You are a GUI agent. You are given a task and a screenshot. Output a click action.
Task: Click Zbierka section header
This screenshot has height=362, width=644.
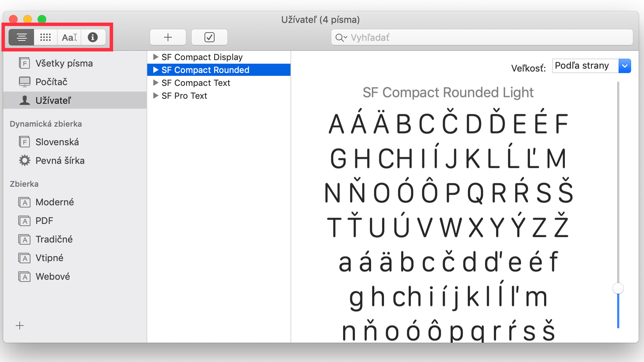click(x=24, y=184)
